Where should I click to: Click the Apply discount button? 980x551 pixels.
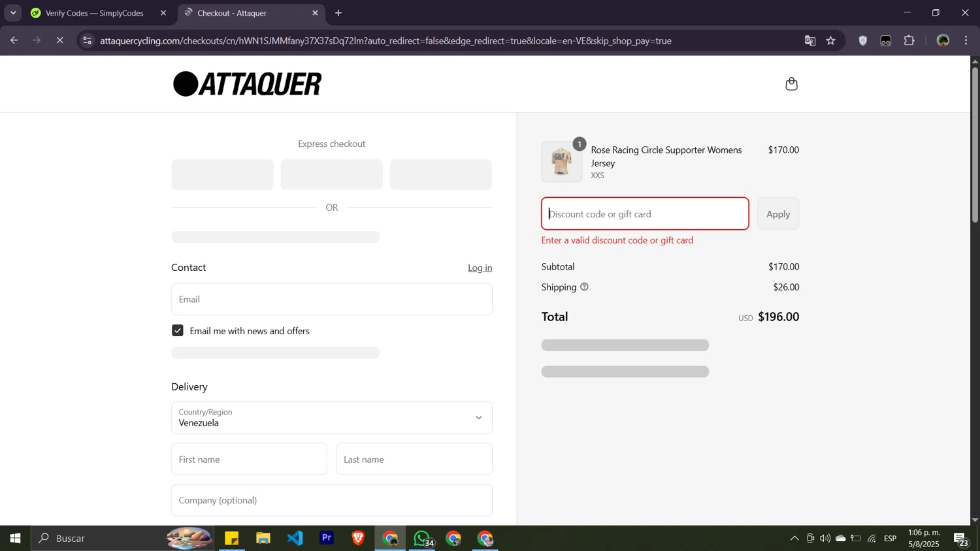[x=778, y=213]
